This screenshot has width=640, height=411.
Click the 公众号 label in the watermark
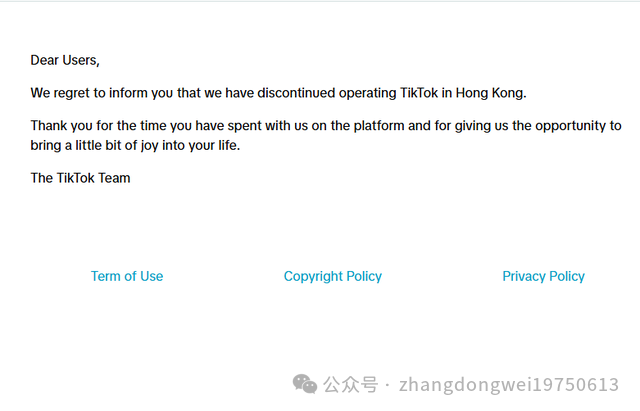[x=351, y=384]
